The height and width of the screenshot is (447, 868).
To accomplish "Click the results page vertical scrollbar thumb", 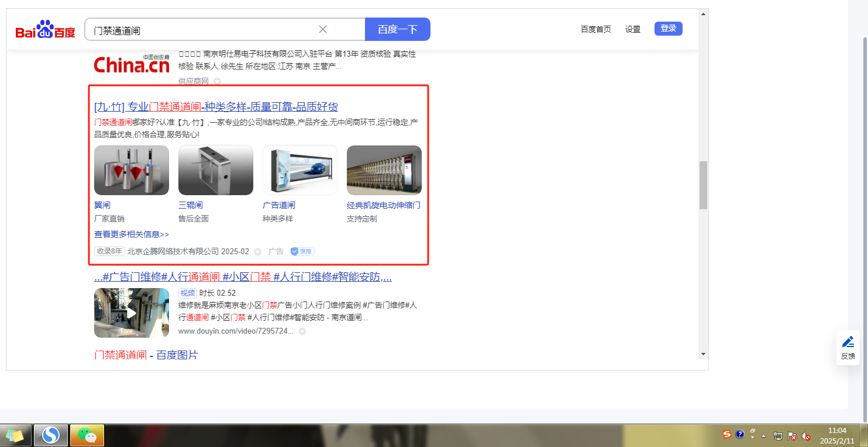I will 703,185.
